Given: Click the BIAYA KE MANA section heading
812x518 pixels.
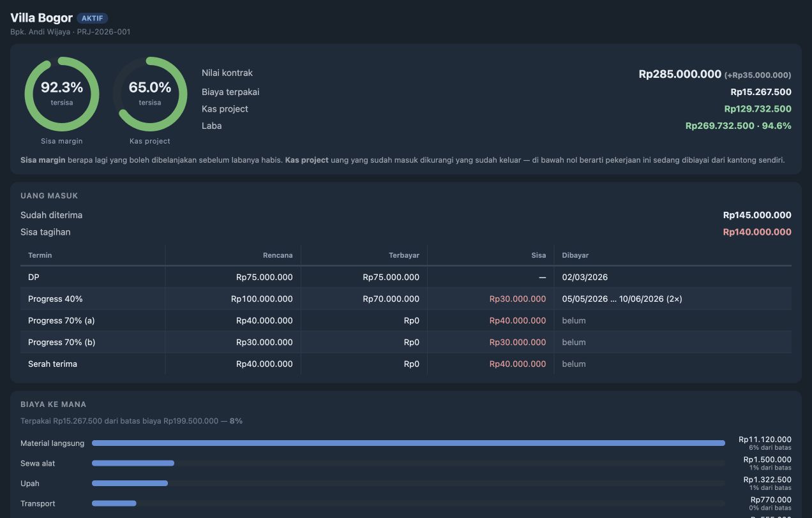Looking at the screenshot, I should (x=54, y=404).
